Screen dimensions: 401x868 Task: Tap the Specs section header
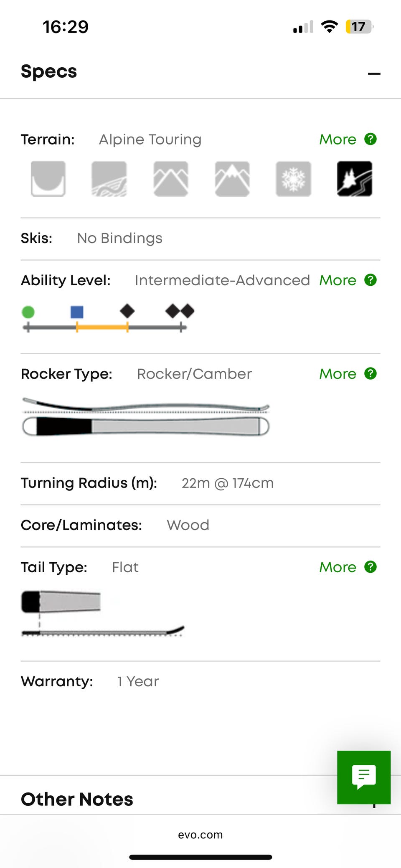[49, 71]
